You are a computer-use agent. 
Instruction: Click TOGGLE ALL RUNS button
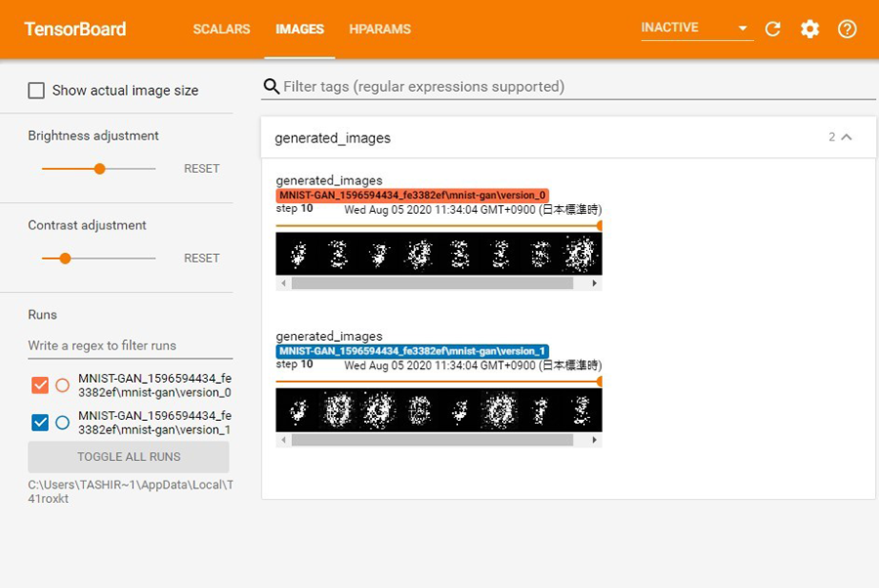(x=128, y=457)
